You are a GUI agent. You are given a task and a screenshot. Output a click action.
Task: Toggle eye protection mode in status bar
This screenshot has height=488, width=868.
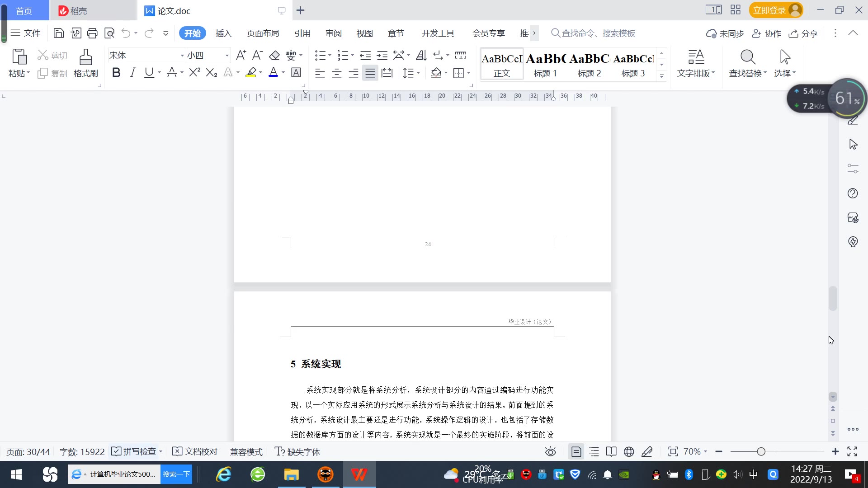coord(550,452)
